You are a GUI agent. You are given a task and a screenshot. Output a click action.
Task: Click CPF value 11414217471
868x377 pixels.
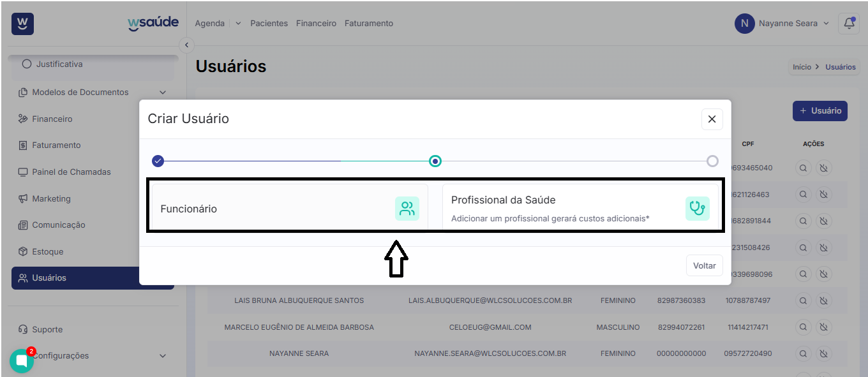click(x=748, y=327)
